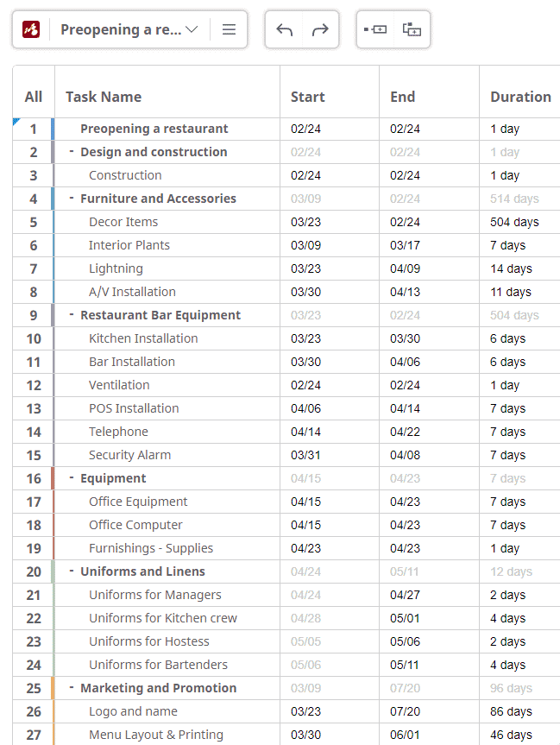Collapse the Restaurant Bar Equipment group
Screen dimensions: 560x745
pos(72,314)
